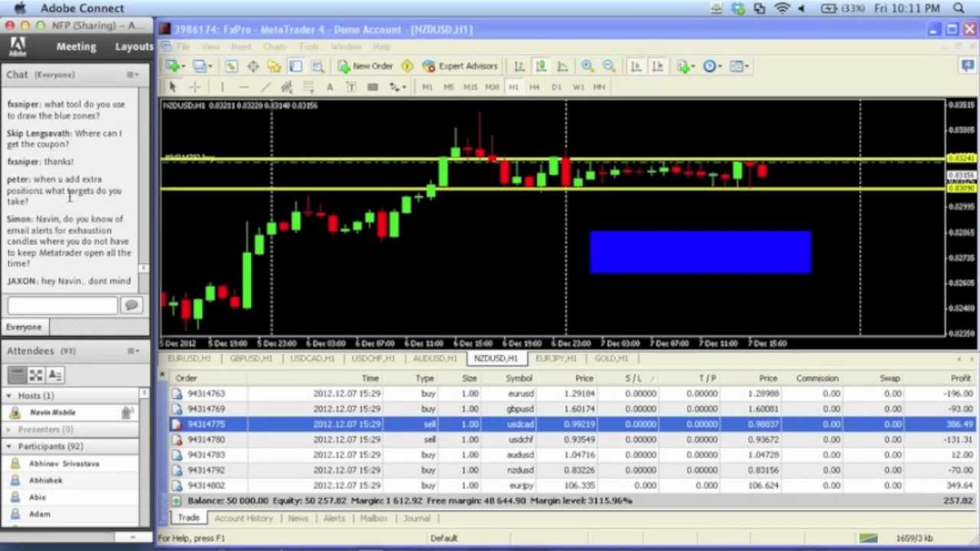Switch to the Journal terminal tab
Image resolution: width=980 pixels, height=551 pixels.
tap(416, 518)
